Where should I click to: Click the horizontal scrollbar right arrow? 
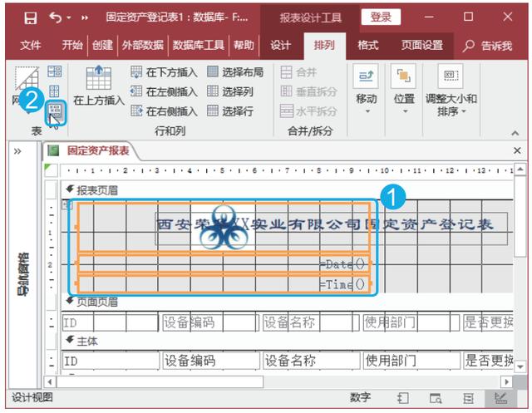[x=506, y=381]
